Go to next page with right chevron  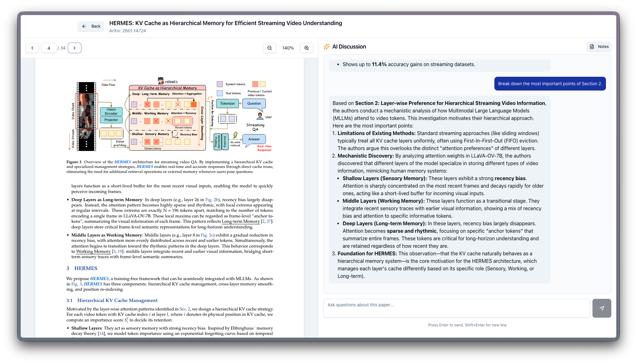point(74,48)
